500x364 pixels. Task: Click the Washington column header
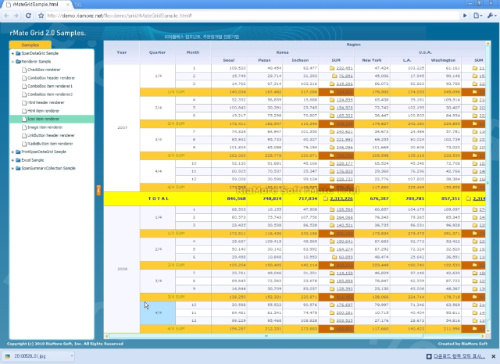pyautogui.click(x=443, y=60)
